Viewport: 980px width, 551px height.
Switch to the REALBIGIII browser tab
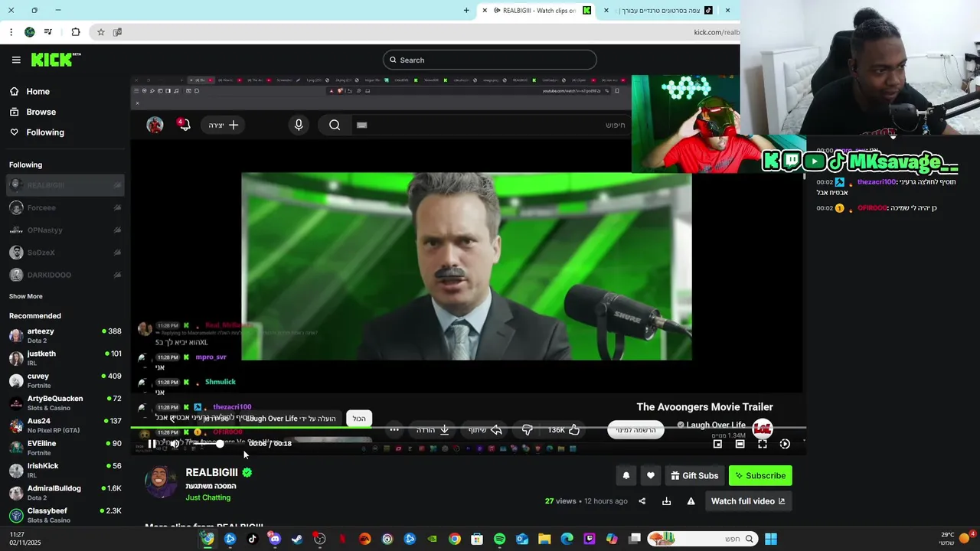click(x=536, y=10)
